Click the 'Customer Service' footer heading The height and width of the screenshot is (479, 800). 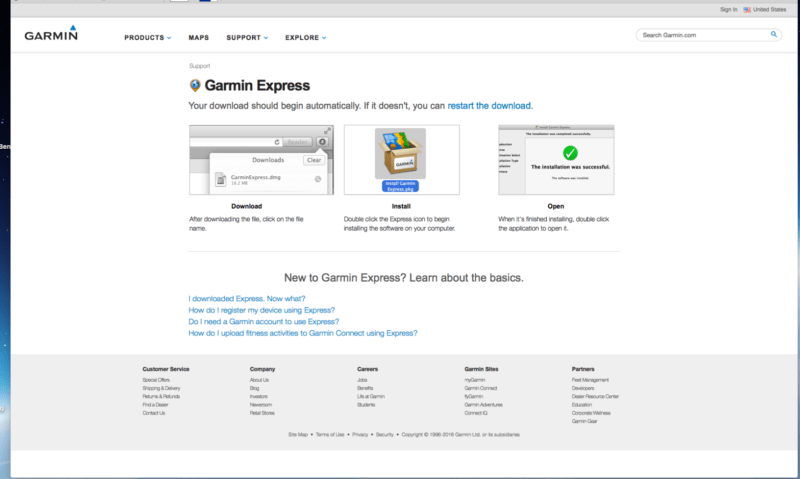click(x=166, y=369)
